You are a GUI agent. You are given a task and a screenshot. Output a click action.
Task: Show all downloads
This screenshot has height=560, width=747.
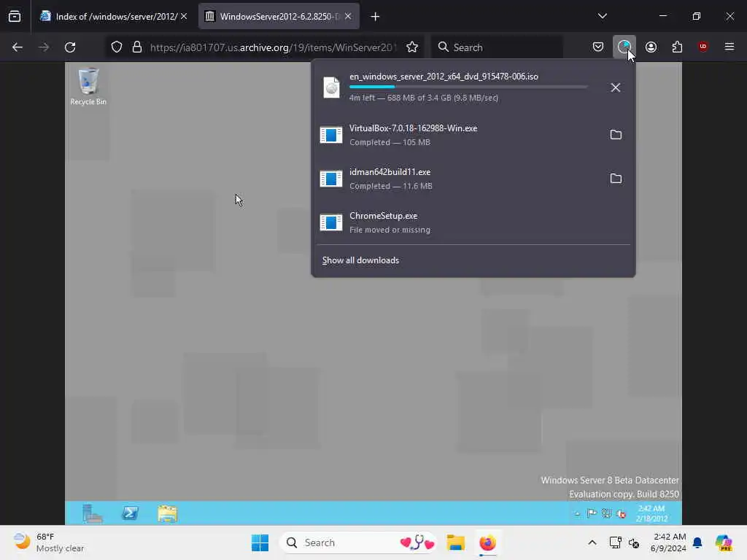tap(360, 260)
